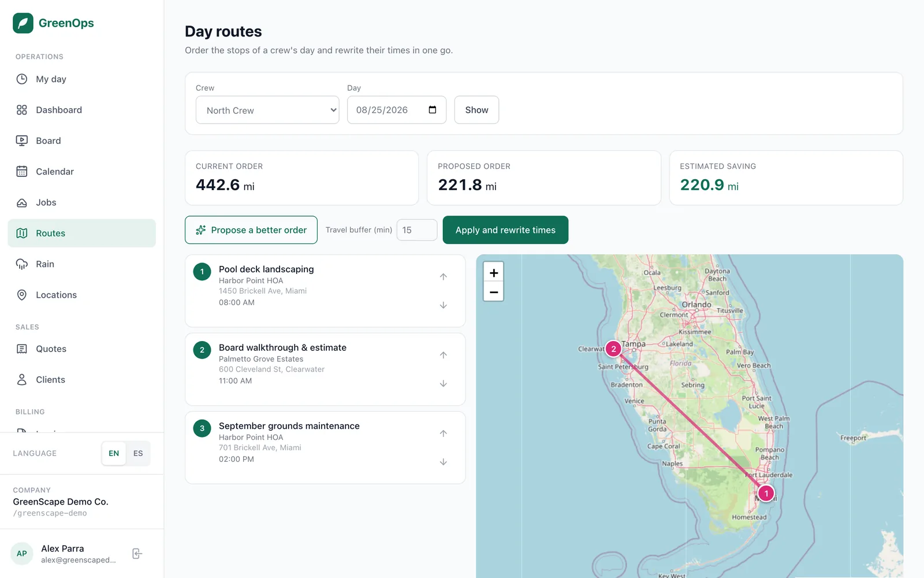Switch language to EN
This screenshot has width=924, height=578.
pos(114,454)
